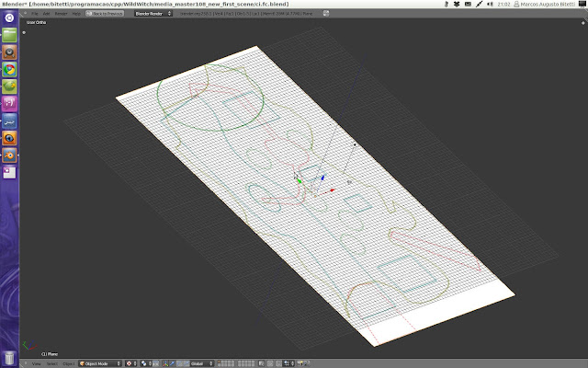Open the mail messaging indicator

coord(468,4)
